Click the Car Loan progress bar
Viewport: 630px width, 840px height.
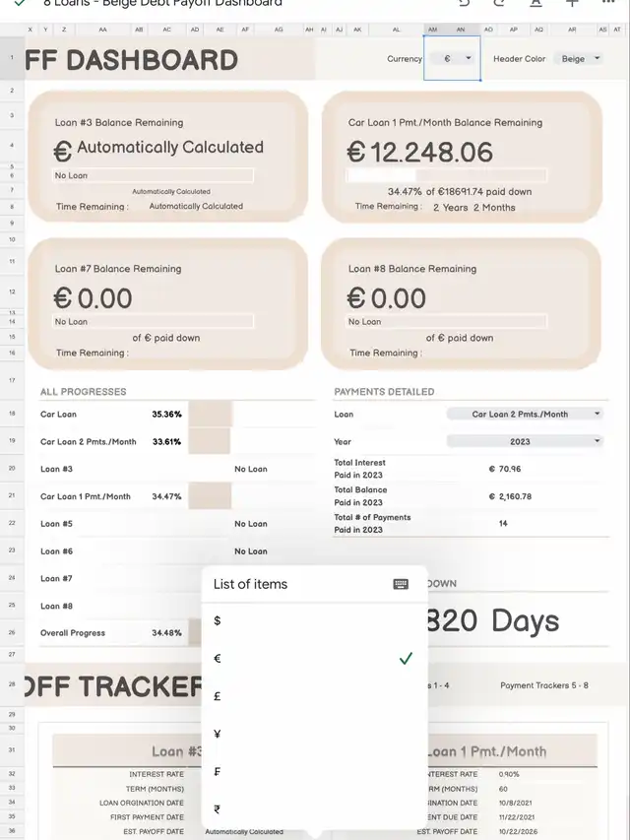[210, 415]
